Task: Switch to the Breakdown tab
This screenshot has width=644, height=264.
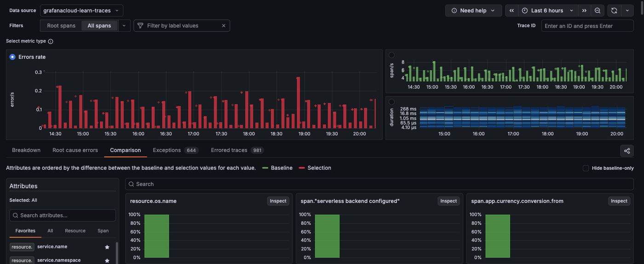Action: pyautogui.click(x=26, y=150)
